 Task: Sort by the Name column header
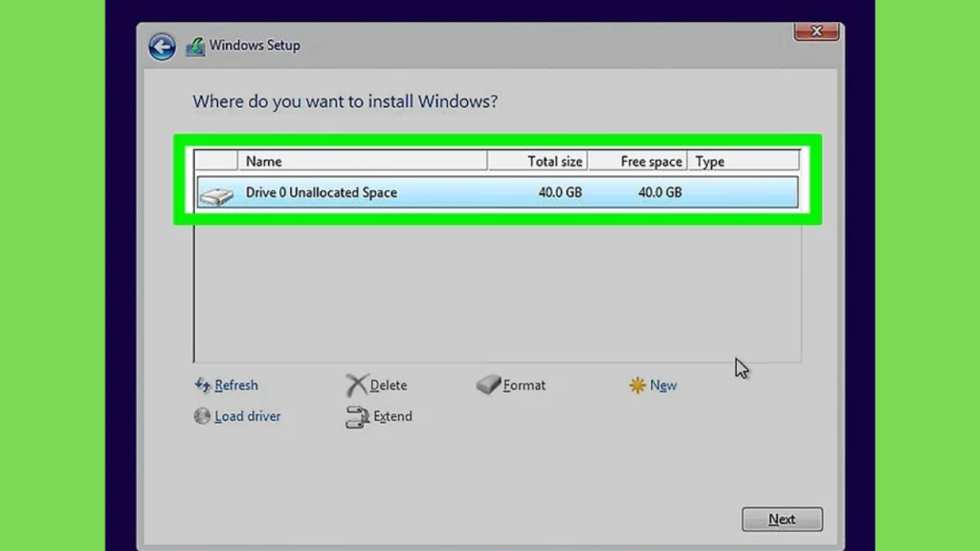[x=363, y=161]
